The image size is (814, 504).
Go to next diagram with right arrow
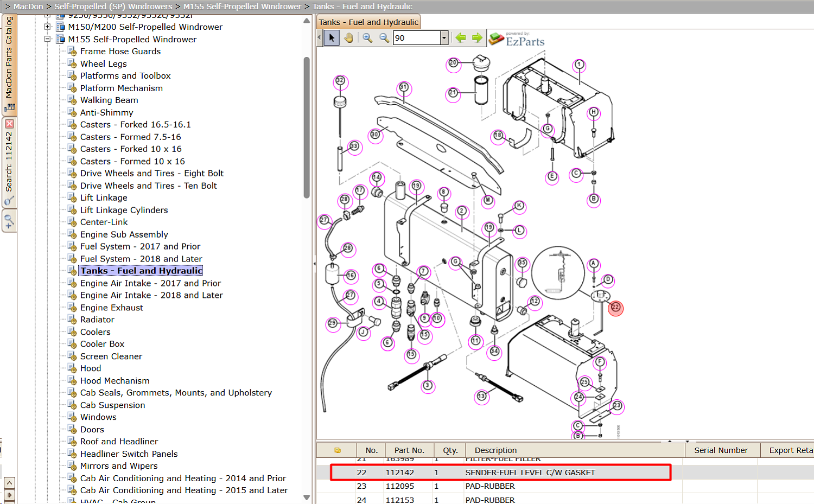click(x=477, y=37)
